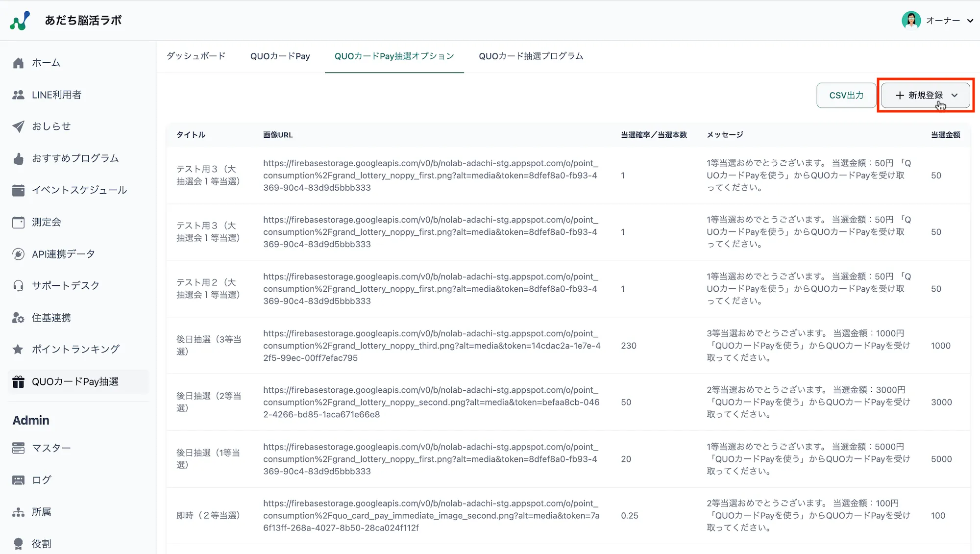Viewport: 980px width, 554px height.
Task: Click the owner avatar picture
Action: 911,21
